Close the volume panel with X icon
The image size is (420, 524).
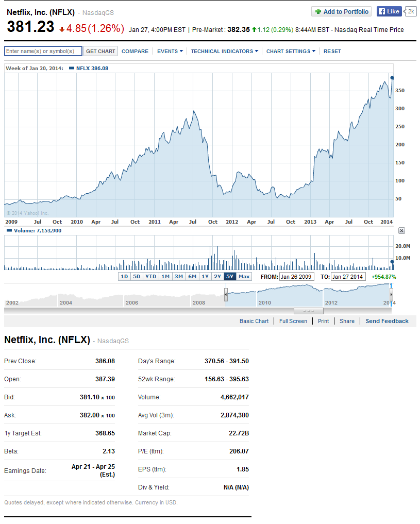pyautogui.click(x=401, y=231)
